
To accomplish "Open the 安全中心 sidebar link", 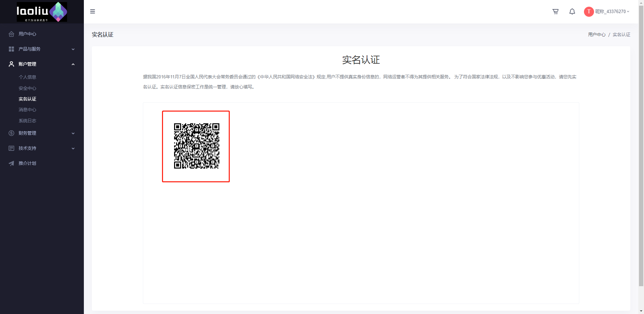I will 27,88.
